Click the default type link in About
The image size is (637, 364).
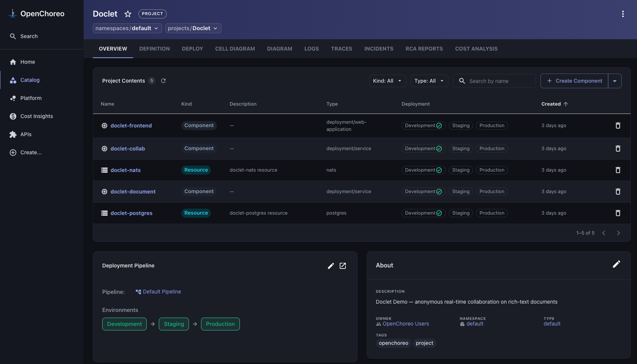(x=552, y=324)
